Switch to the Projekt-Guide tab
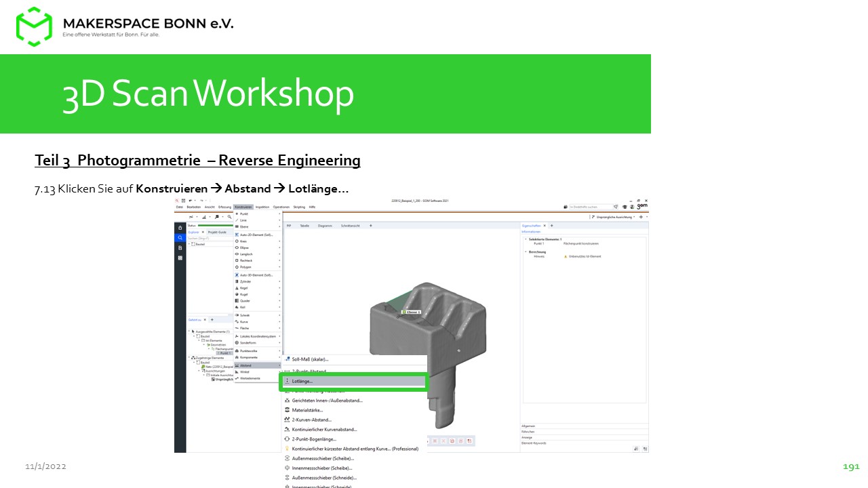This screenshot has width=868, height=488. coord(217,232)
